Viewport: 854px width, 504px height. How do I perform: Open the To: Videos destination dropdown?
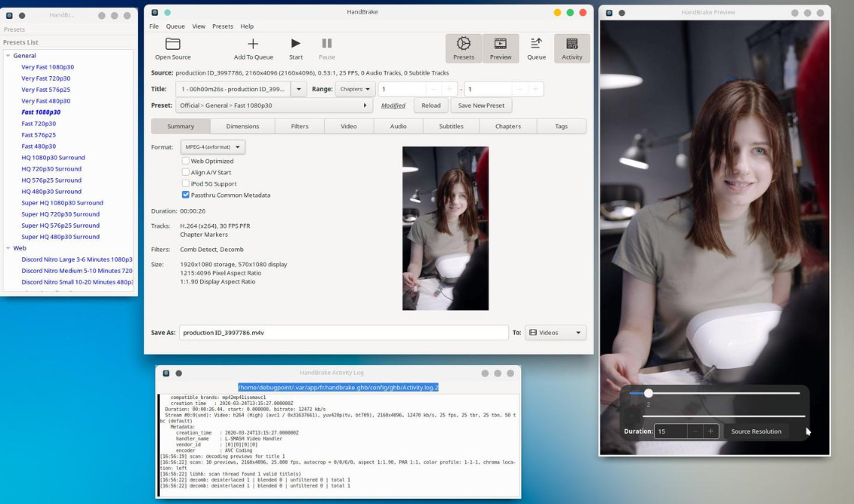pos(556,333)
